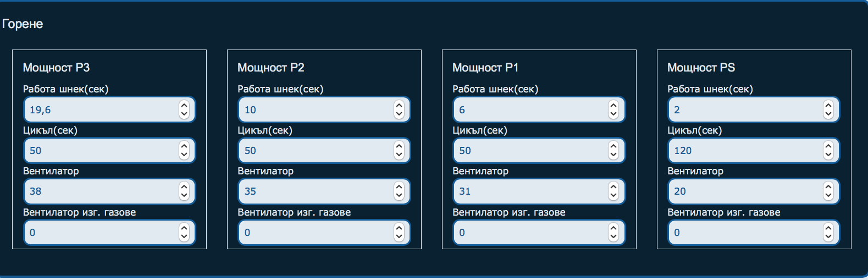The height and width of the screenshot is (280, 868).
Task: Increase Мощност P1 Цикъл value with up arrow
Action: pyautogui.click(x=613, y=146)
